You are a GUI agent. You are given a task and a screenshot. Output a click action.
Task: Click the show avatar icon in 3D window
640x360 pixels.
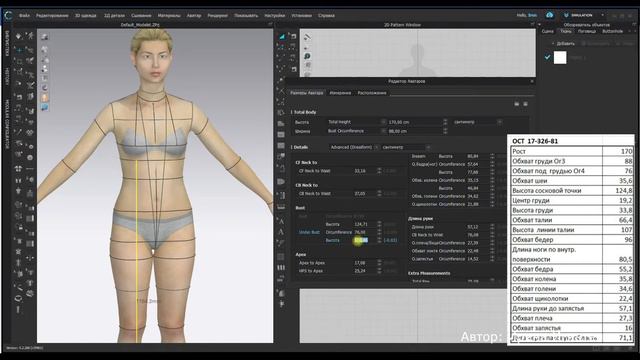44,98
